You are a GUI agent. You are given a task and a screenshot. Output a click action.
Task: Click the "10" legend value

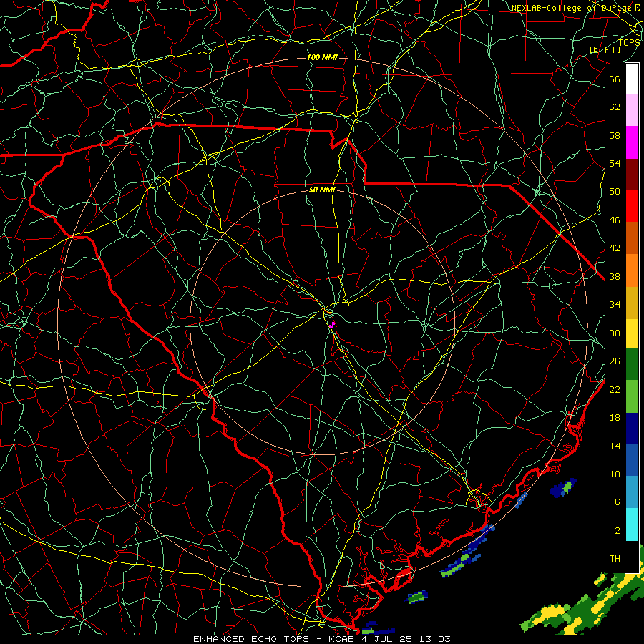pos(615,474)
